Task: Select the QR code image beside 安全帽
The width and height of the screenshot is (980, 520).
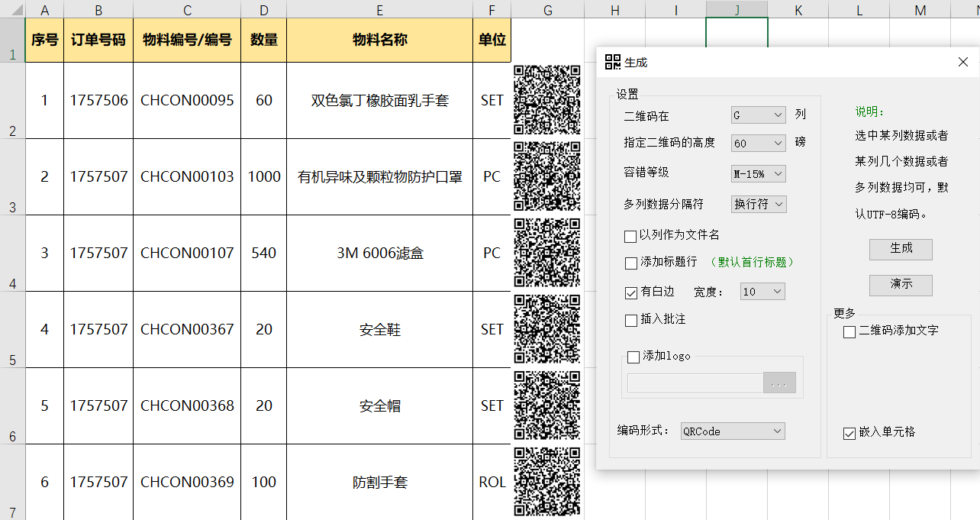Action: (x=547, y=405)
